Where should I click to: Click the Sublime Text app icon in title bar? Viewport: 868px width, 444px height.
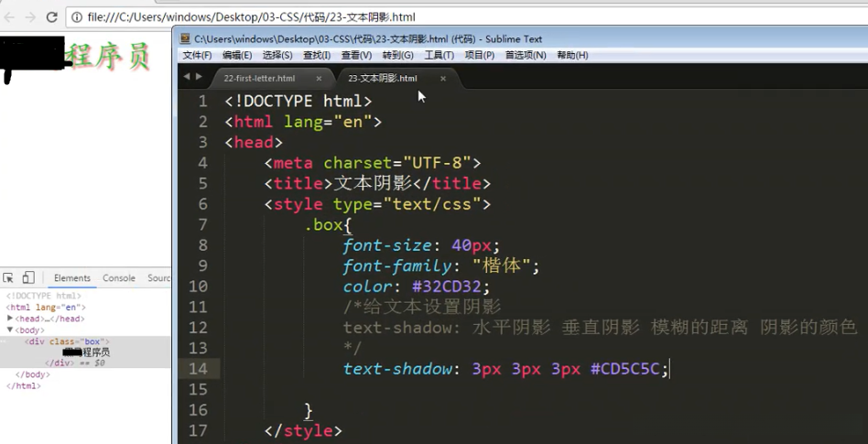point(186,38)
